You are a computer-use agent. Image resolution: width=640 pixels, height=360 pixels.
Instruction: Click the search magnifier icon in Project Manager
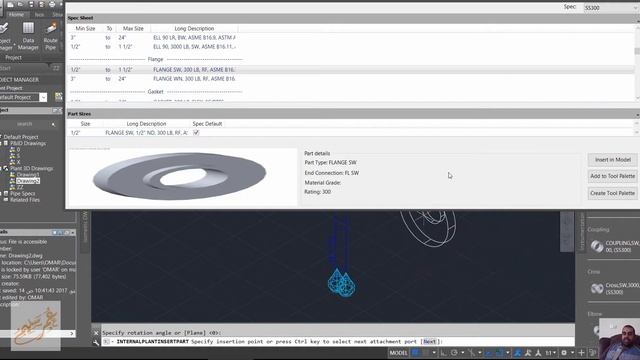pyautogui.click(x=53, y=124)
